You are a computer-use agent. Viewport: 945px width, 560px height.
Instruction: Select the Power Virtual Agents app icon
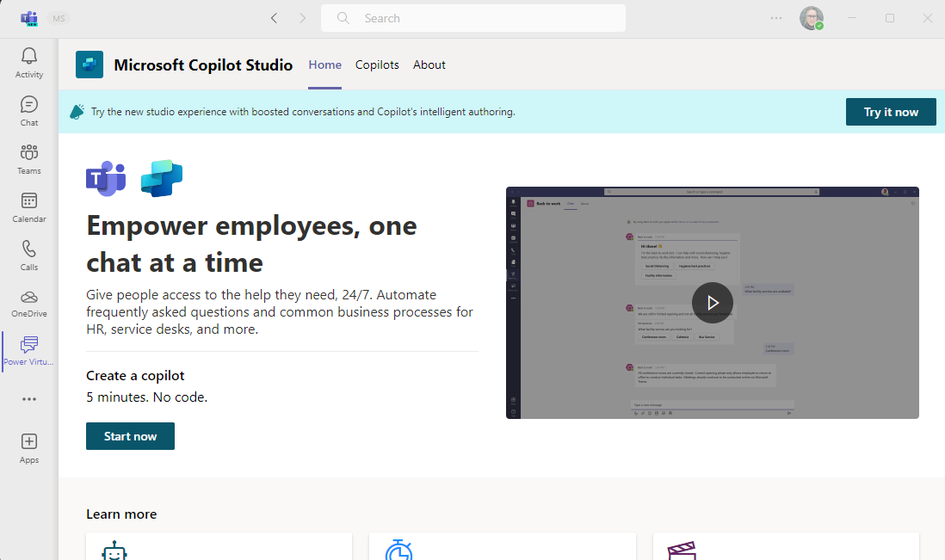coord(29,352)
